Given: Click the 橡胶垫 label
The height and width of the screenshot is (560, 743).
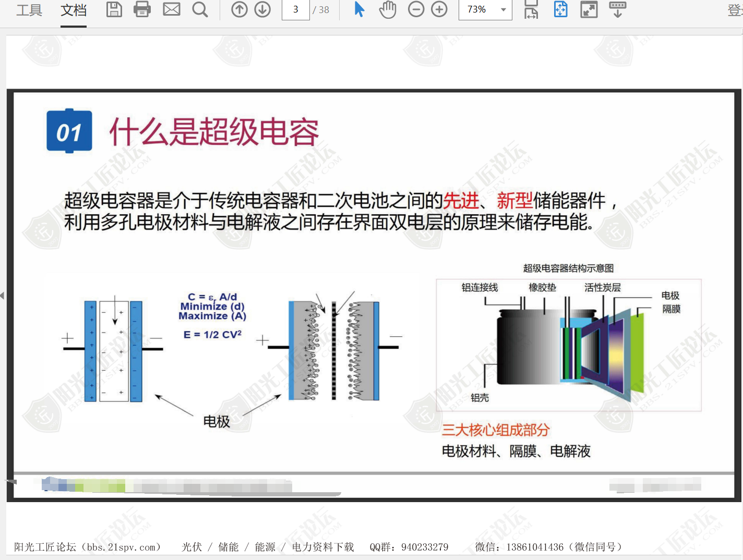Looking at the screenshot, I should coord(542,287).
